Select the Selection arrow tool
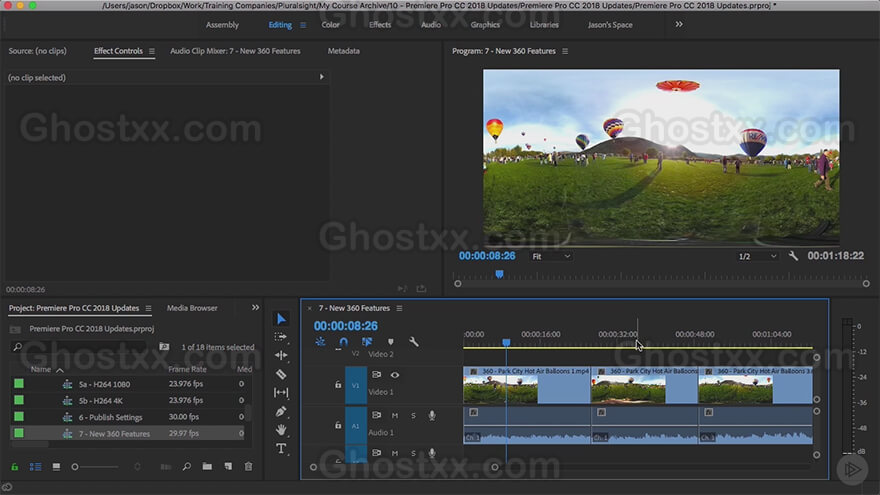This screenshot has height=495, width=880. pos(281,319)
